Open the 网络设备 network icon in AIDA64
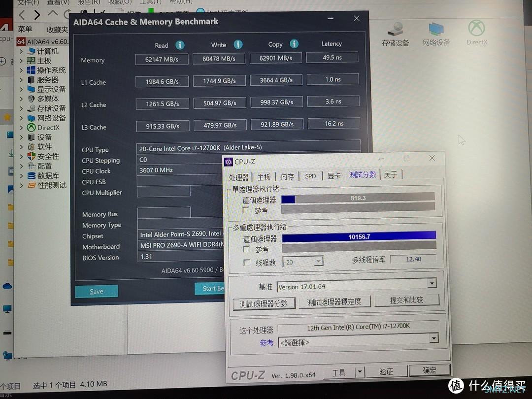Image resolution: width=532 pixels, height=399 pixels. (x=436, y=34)
